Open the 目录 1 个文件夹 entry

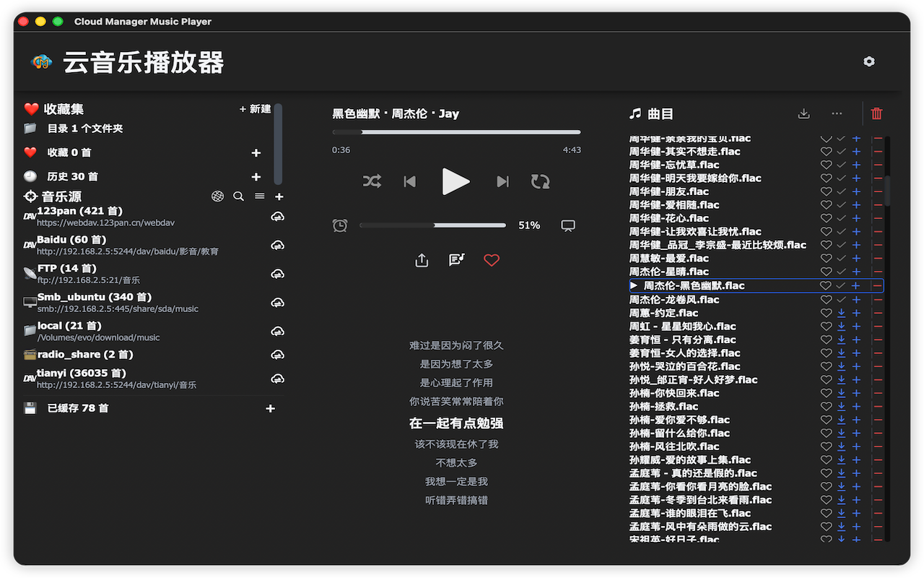[x=84, y=129]
